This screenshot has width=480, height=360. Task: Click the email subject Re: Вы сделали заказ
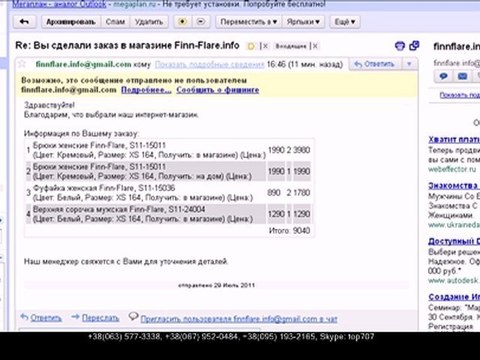click(x=127, y=45)
